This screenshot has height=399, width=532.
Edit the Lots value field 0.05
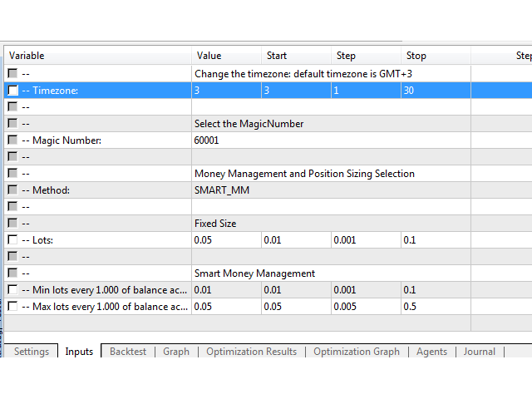[x=224, y=240]
